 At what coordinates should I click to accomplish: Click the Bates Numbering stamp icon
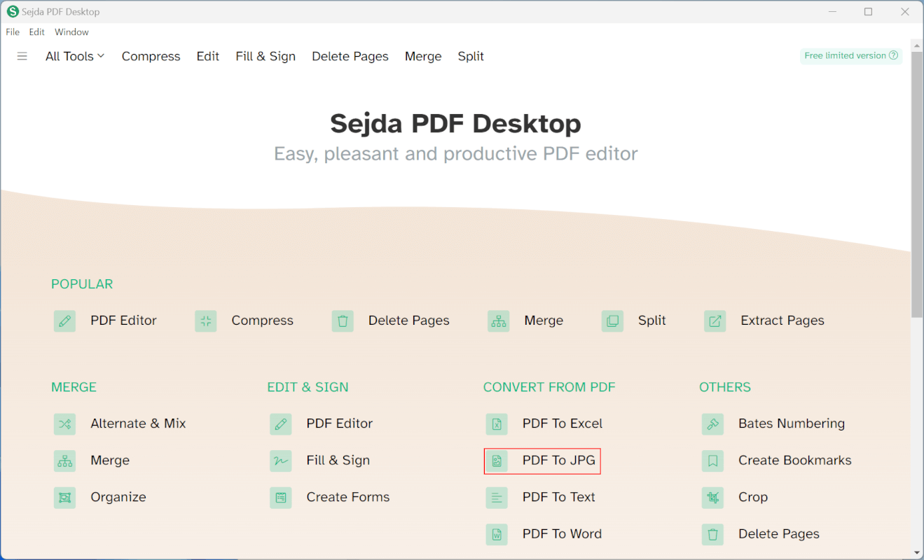click(713, 424)
